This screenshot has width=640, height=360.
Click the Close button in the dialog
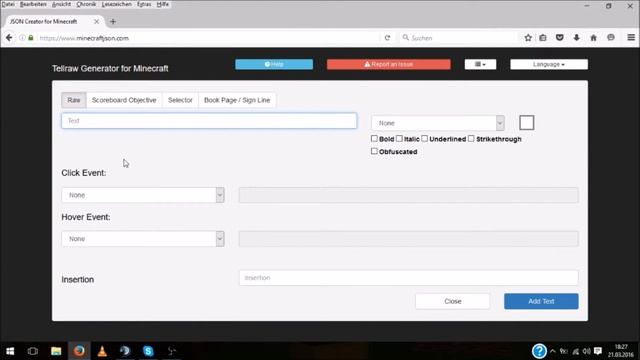(453, 301)
